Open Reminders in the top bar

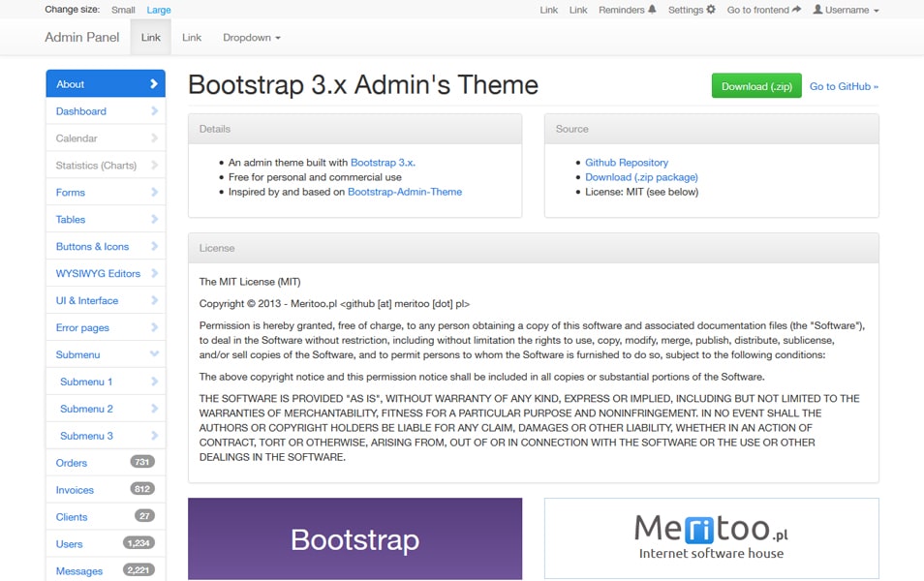click(627, 10)
